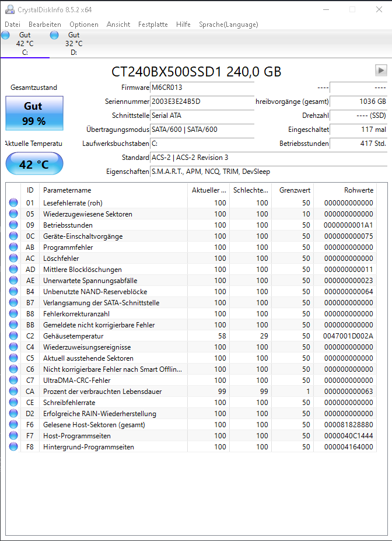Screen dimensions: 392x541
Task: Switch to the D: drive tab
Action: click(x=73, y=43)
